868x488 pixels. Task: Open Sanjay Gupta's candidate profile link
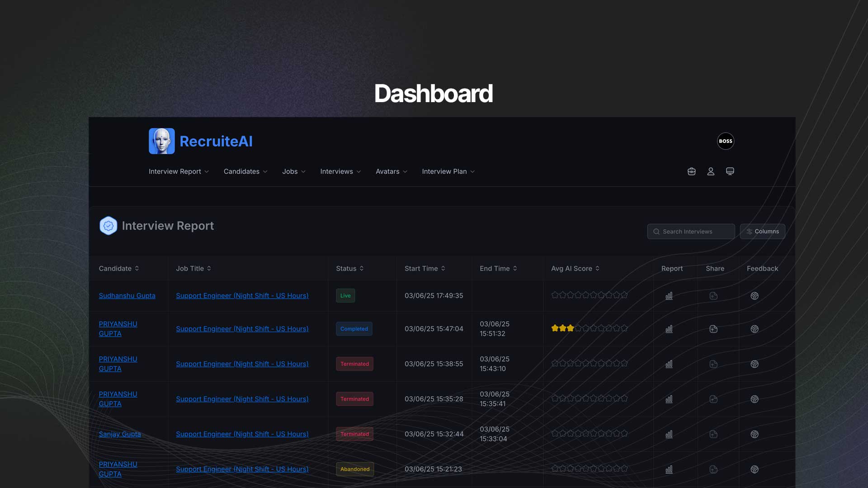(x=119, y=434)
